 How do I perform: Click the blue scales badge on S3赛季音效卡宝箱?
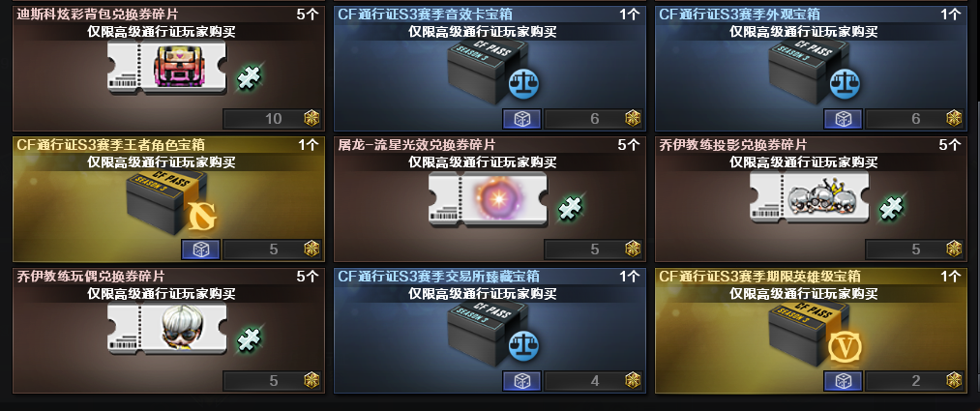pos(523,84)
